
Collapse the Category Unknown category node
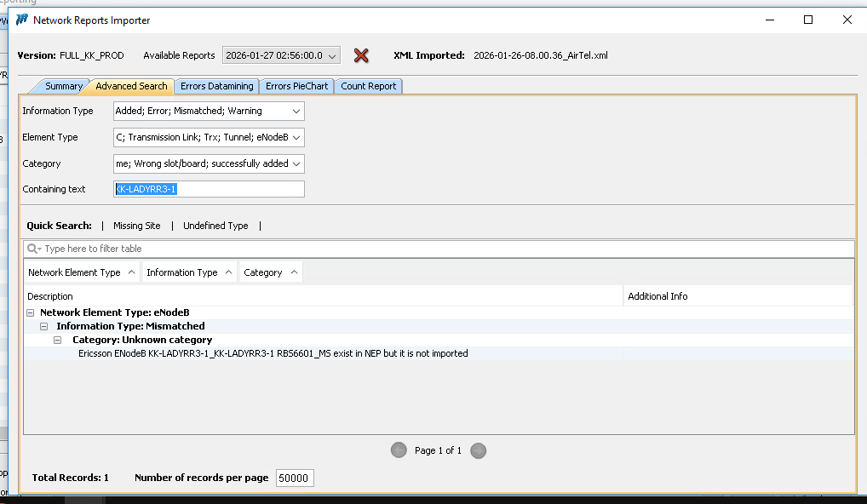pos(58,340)
